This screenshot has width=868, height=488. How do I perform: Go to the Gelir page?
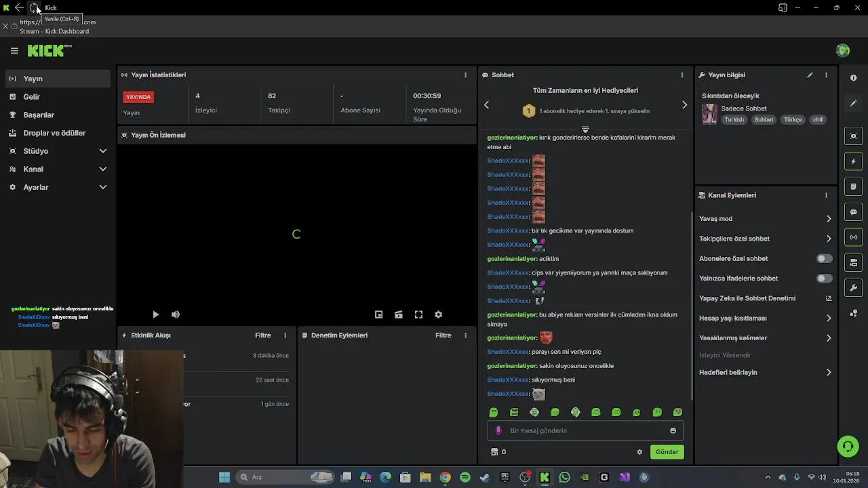coord(58,97)
